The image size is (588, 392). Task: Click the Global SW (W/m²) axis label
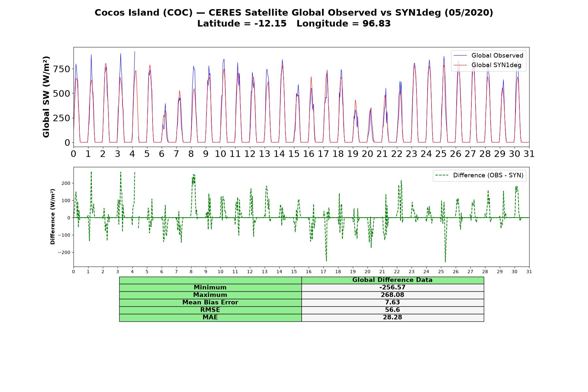[46, 97]
